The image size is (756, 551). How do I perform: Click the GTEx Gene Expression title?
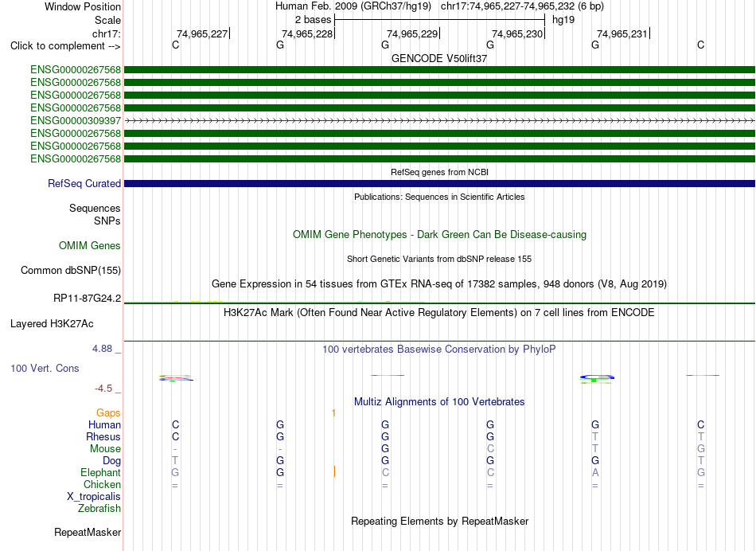pos(439,283)
